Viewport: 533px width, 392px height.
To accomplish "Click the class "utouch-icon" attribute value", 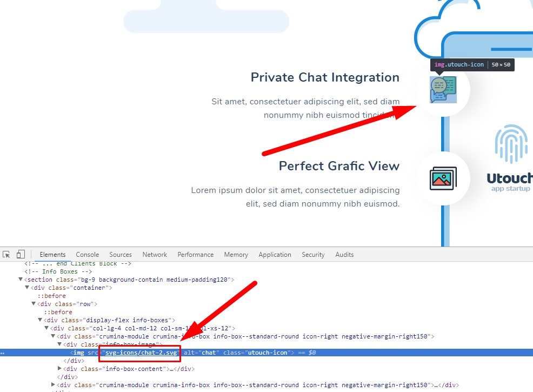I will [x=267, y=353].
